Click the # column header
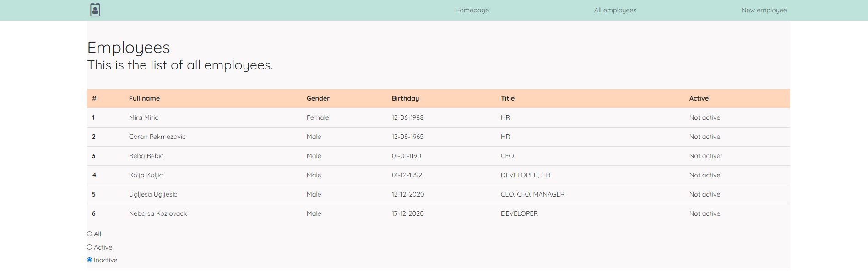Image resolution: width=868 pixels, height=271 pixels. click(94, 98)
